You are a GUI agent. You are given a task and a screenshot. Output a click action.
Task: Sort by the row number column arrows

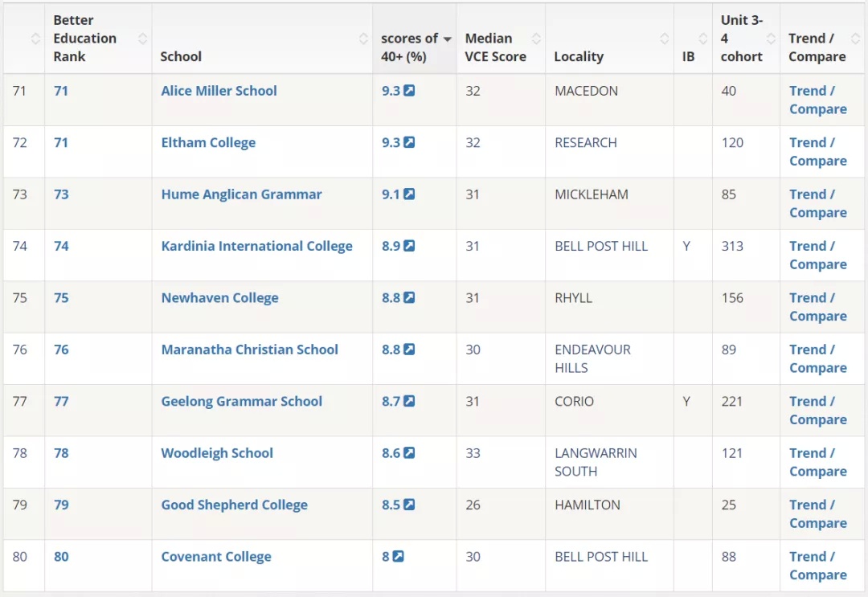[x=35, y=39]
